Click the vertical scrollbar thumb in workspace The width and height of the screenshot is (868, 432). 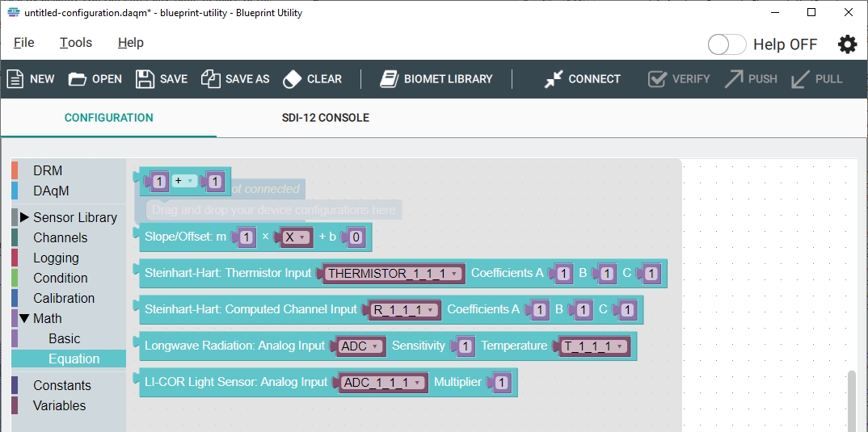(852, 400)
